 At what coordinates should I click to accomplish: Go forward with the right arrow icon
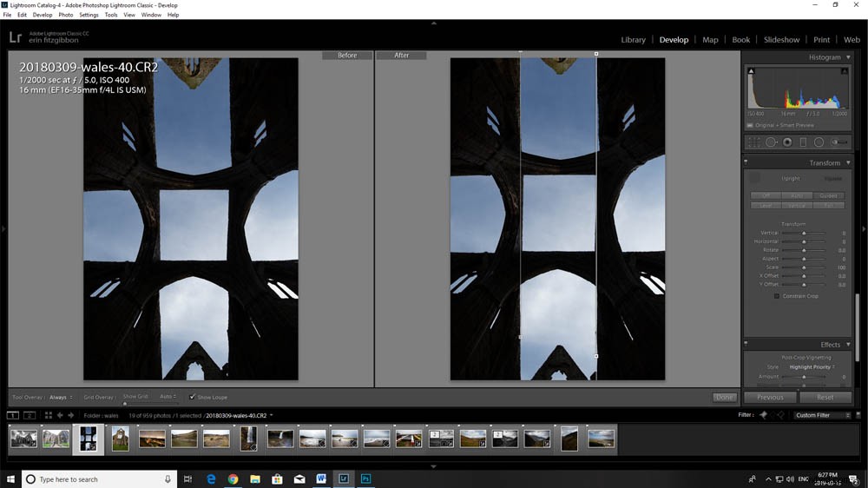(71, 415)
